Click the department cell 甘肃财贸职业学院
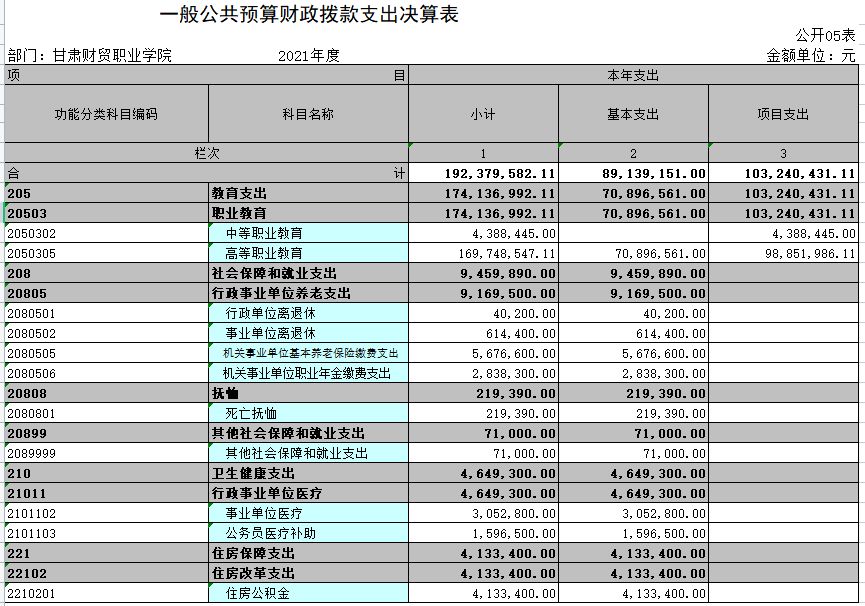Screen dimensions: 865x606 [112, 55]
